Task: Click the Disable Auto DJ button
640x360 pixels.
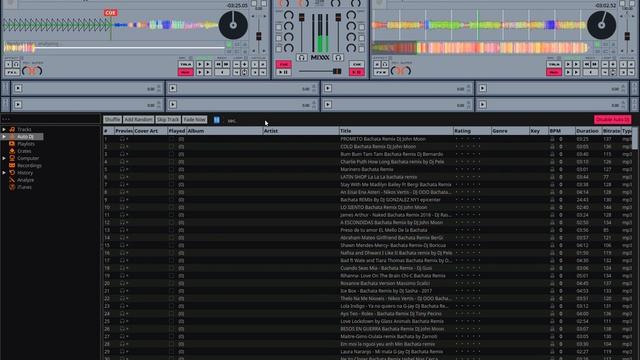Action: click(612, 120)
